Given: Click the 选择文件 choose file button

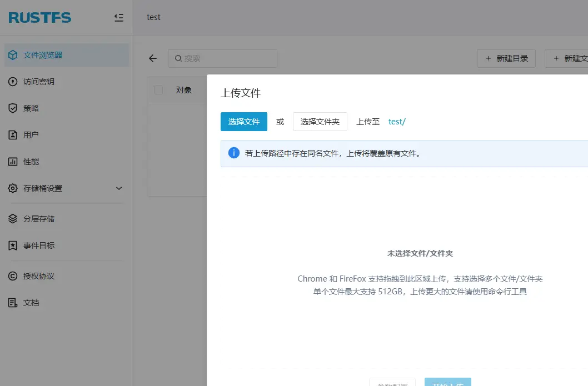Looking at the screenshot, I should (243, 121).
